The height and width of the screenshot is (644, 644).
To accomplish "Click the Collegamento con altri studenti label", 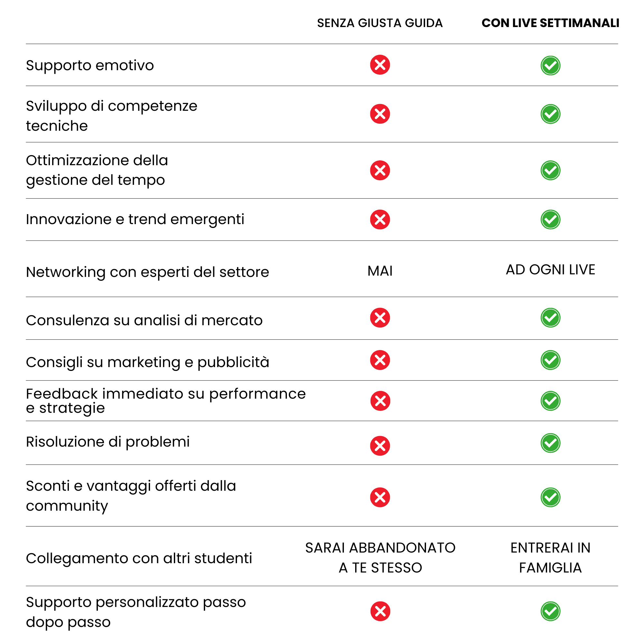I will [139, 558].
